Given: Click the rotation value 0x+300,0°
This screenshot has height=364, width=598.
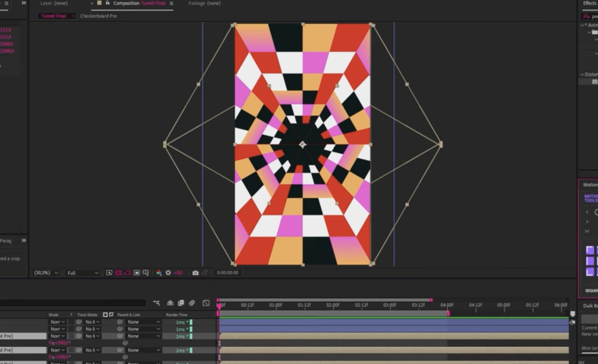Looking at the screenshot, I should point(59,343).
